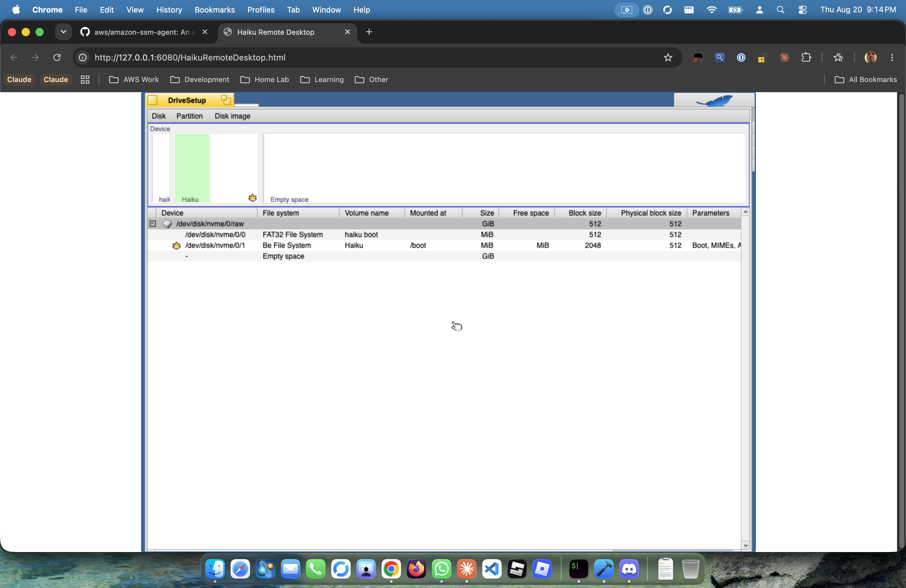Image resolution: width=906 pixels, height=588 pixels.
Task: Sort by the Mounted at column header
Action: point(434,213)
